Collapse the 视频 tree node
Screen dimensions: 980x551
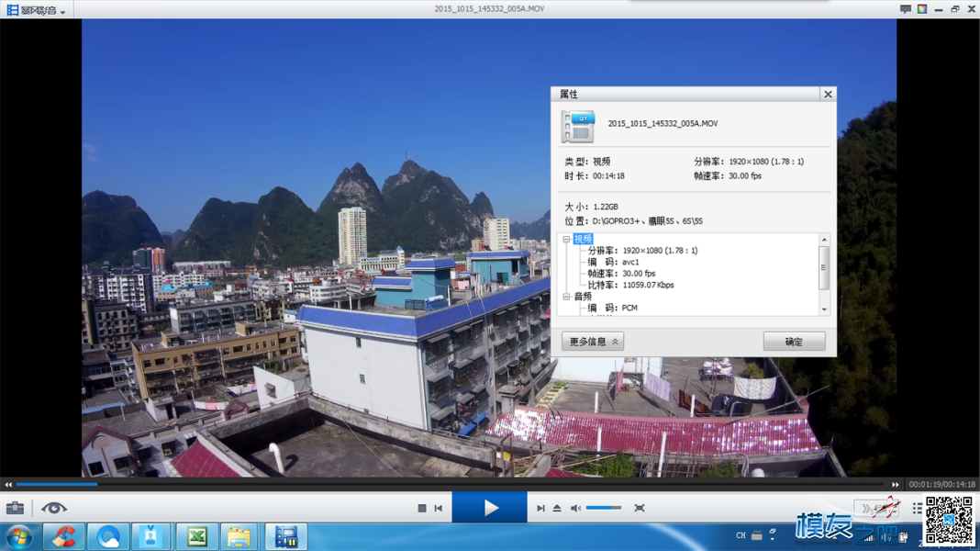tap(566, 239)
